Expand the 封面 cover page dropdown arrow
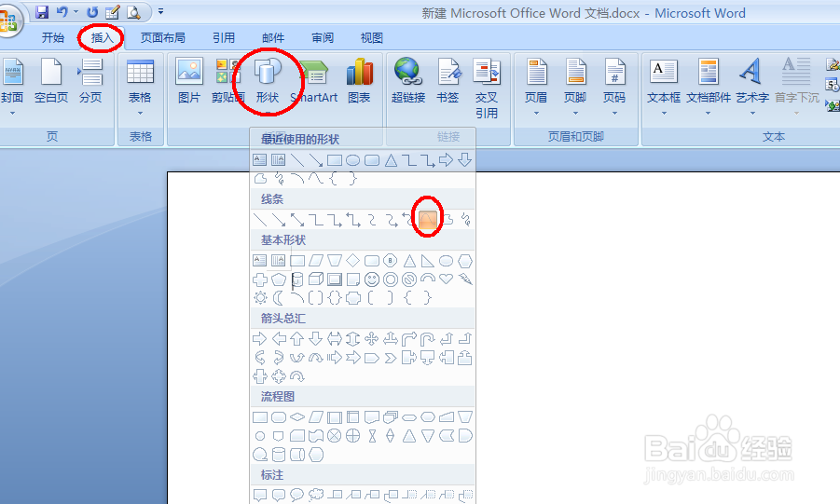The image size is (840, 504). [12, 113]
